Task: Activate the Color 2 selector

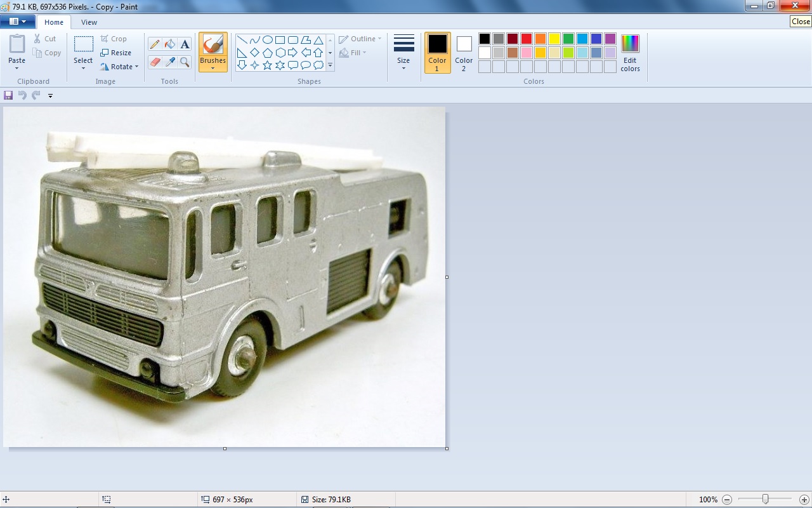Action: click(x=464, y=52)
